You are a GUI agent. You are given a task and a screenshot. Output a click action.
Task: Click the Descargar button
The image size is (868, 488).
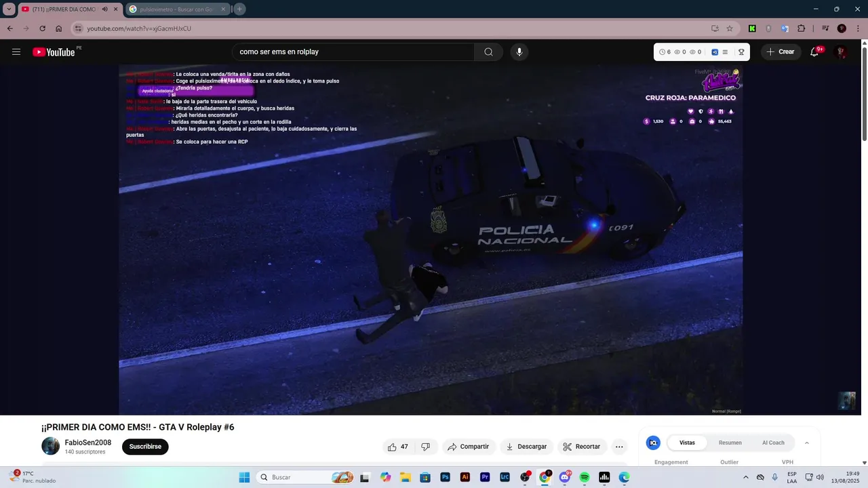pos(526,447)
